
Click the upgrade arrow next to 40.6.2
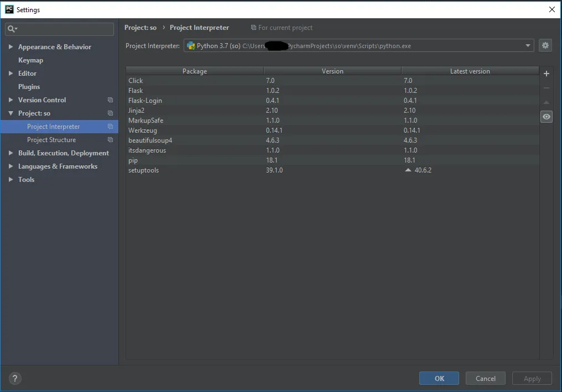coord(408,170)
